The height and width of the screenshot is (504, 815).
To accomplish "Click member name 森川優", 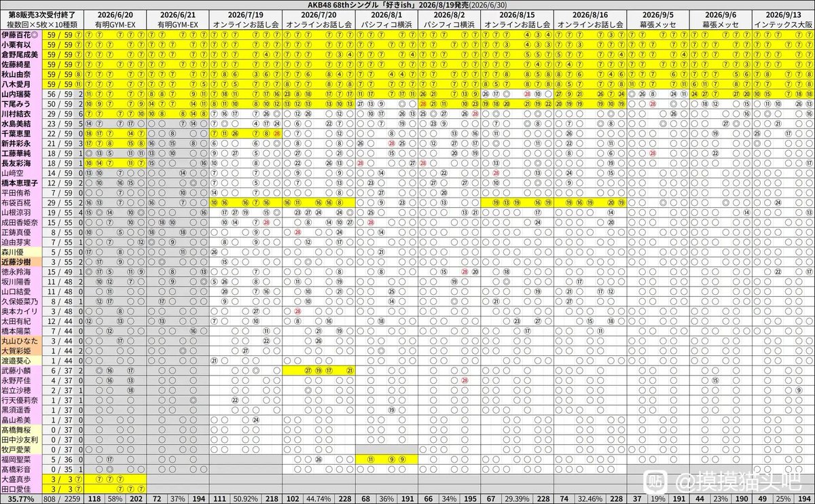I will [x=14, y=251].
